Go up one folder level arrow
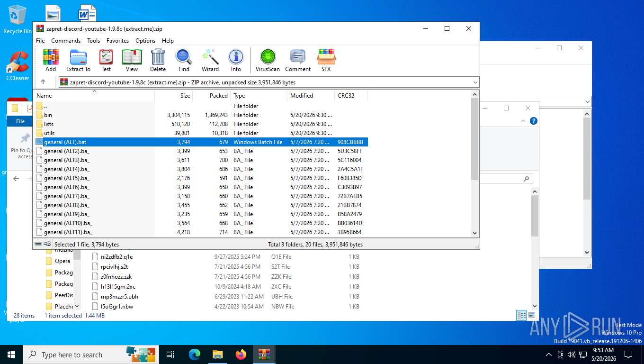The image size is (644, 364). (43, 82)
